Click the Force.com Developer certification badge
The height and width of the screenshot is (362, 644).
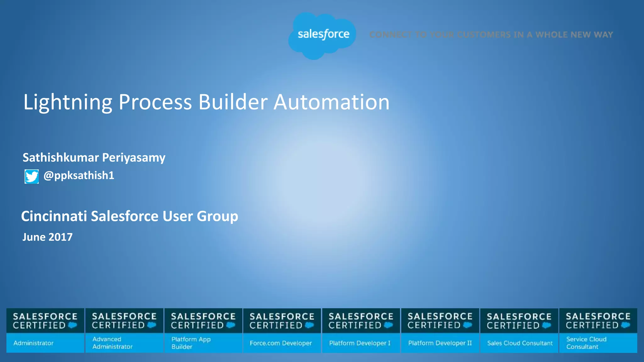282,343
